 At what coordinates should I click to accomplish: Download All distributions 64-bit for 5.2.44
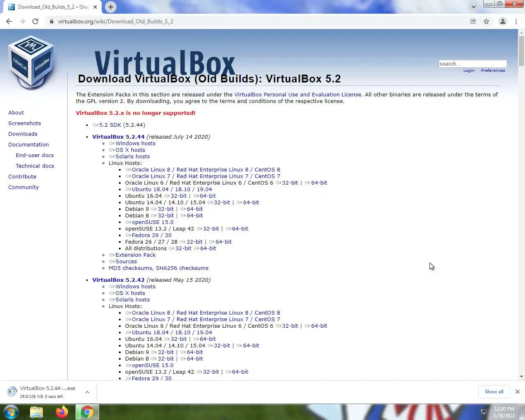pos(205,249)
